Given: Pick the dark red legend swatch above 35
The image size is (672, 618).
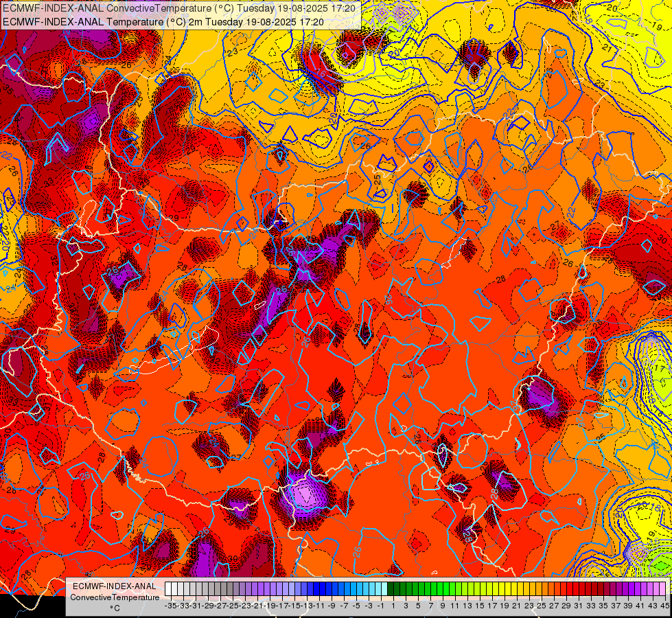Looking at the screenshot, I should coord(601,588).
